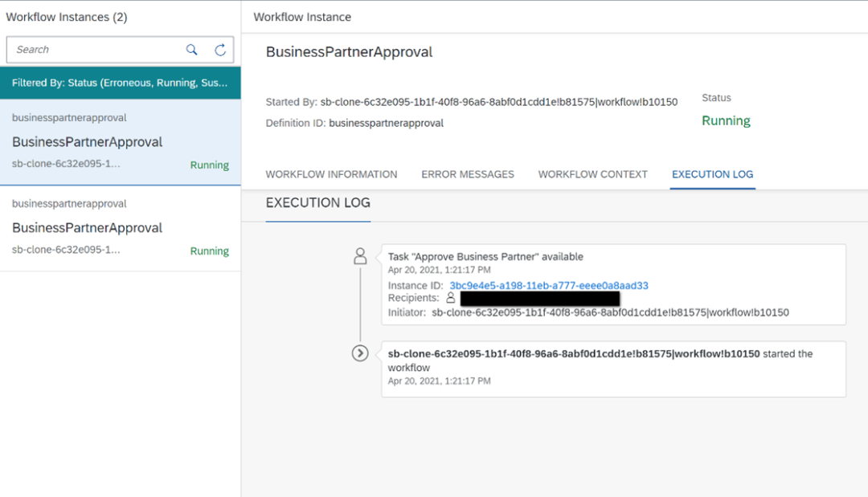Click the Workflow Instance panel title
The height and width of the screenshot is (497, 868).
(x=302, y=17)
